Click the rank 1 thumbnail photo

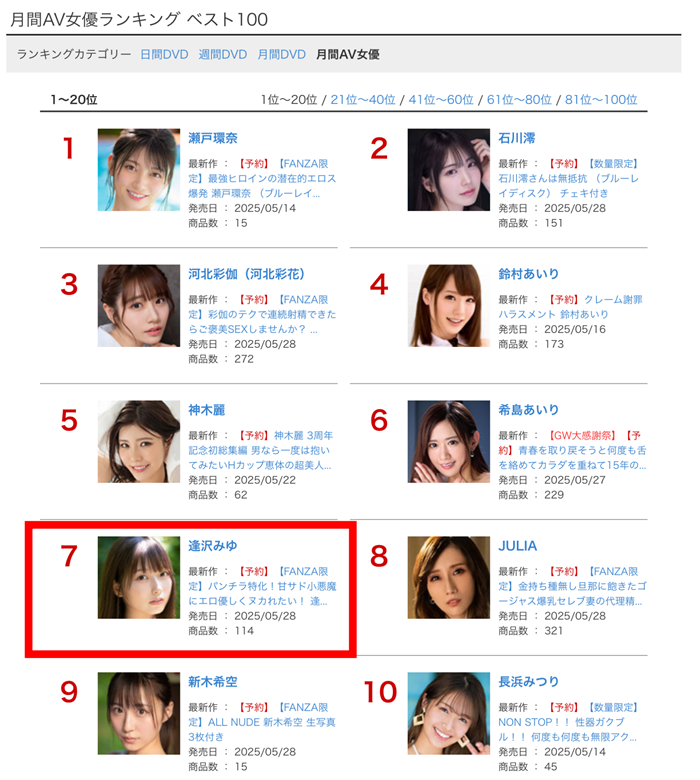[x=139, y=170]
